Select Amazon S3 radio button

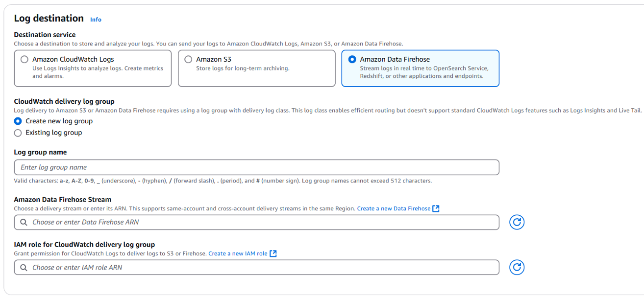(188, 59)
